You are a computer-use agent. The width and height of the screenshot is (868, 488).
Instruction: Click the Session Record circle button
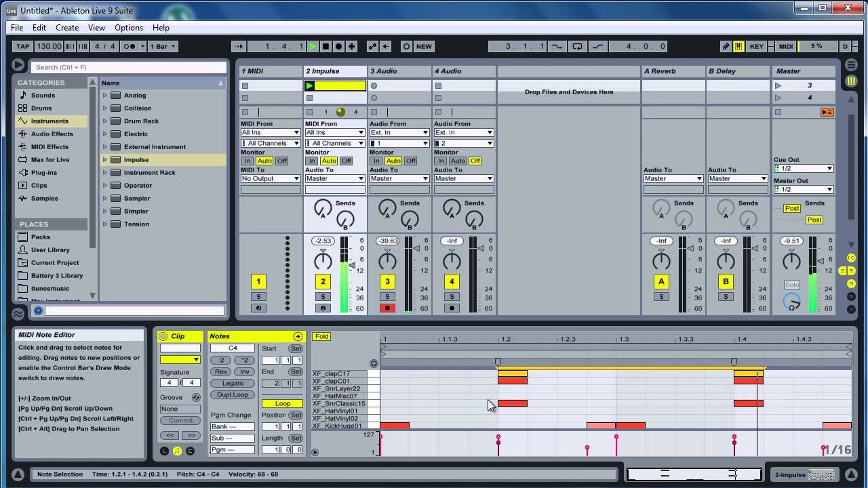pyautogui.click(x=406, y=46)
